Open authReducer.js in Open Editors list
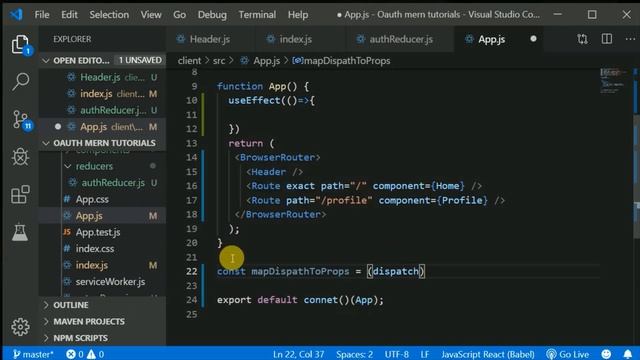 tap(102, 110)
